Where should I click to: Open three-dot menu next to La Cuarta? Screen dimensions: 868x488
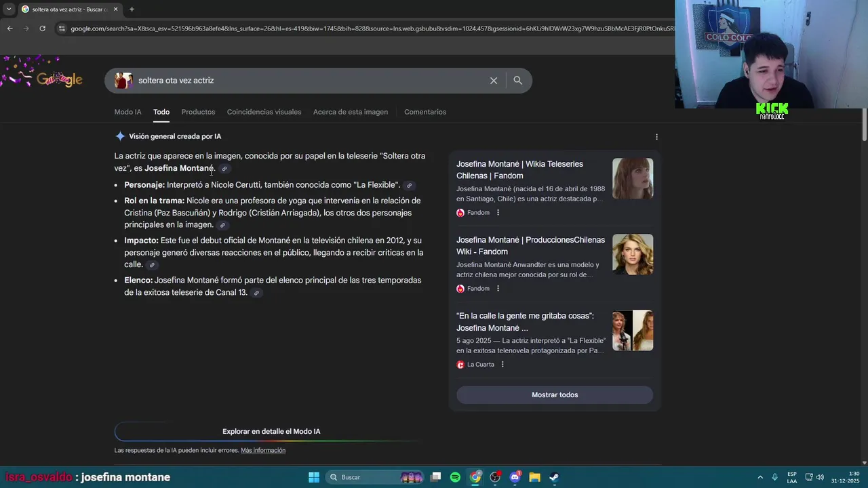(x=502, y=365)
